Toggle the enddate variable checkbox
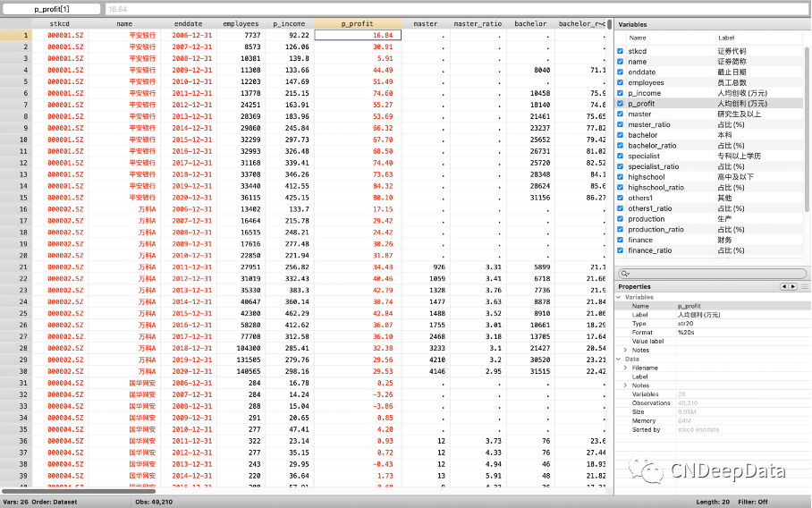 click(621, 72)
